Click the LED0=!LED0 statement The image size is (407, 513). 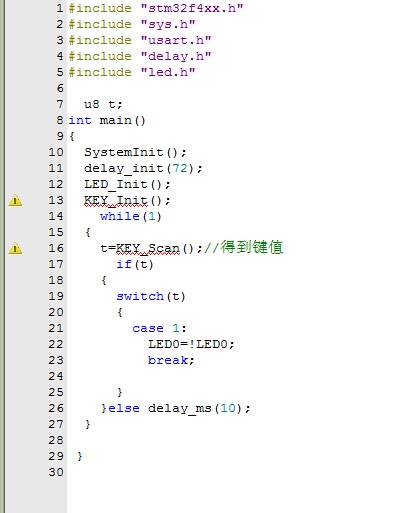[x=191, y=344]
